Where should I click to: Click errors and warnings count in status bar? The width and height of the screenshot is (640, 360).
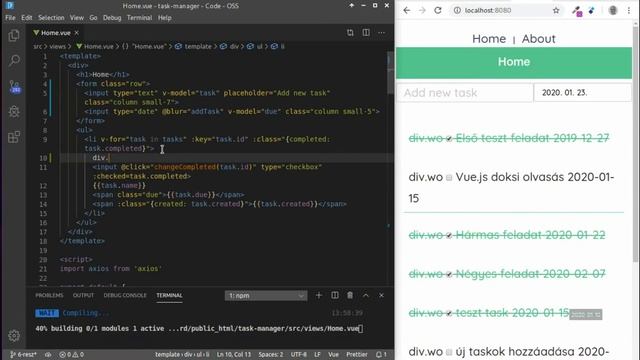pos(71,354)
